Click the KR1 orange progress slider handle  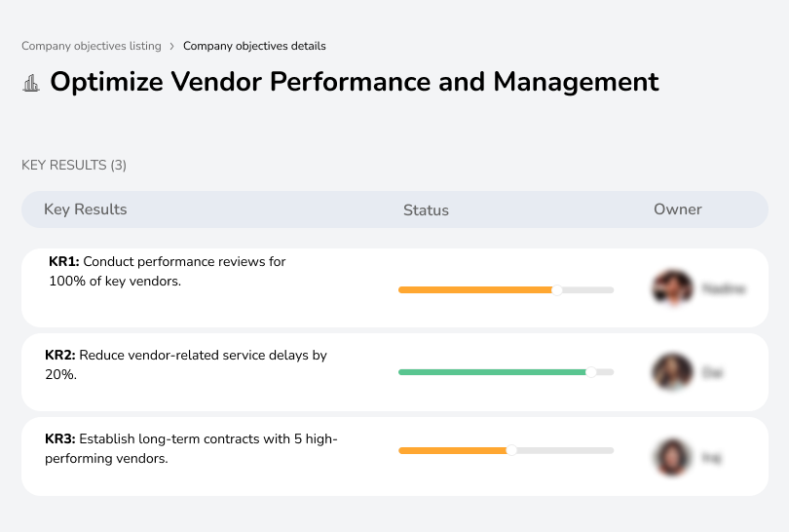click(556, 290)
